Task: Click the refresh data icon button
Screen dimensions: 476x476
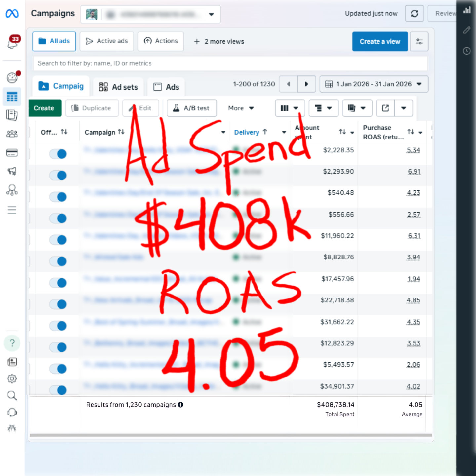Action: (415, 14)
